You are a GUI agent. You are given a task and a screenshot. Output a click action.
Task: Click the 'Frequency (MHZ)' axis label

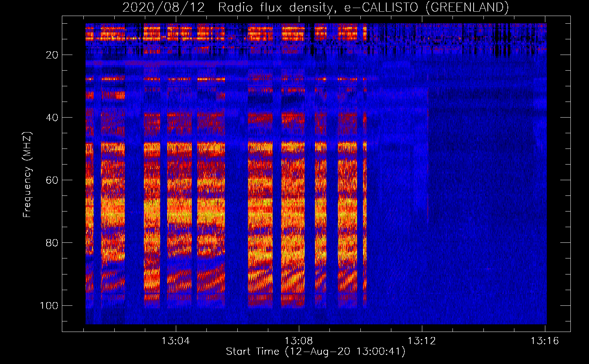pos(27,174)
